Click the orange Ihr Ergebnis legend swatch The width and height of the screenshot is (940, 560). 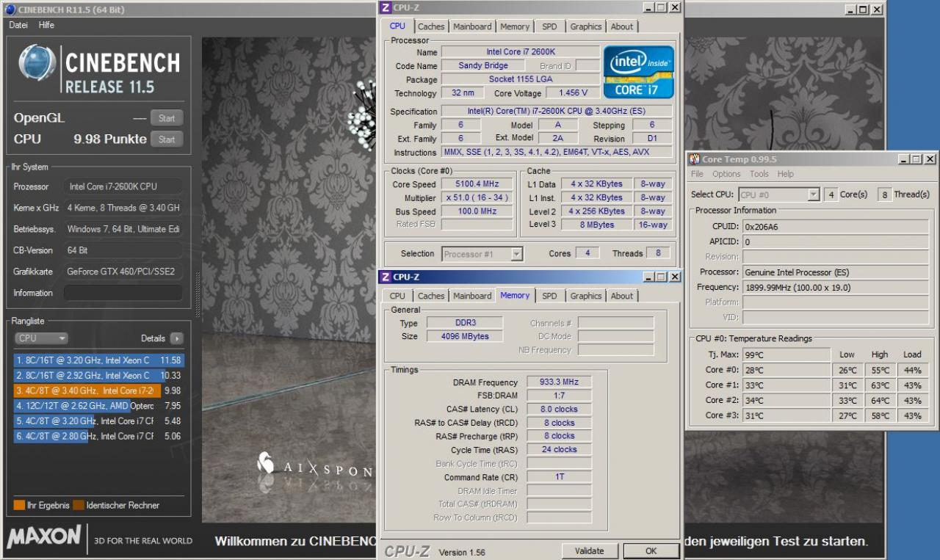pos(19,505)
